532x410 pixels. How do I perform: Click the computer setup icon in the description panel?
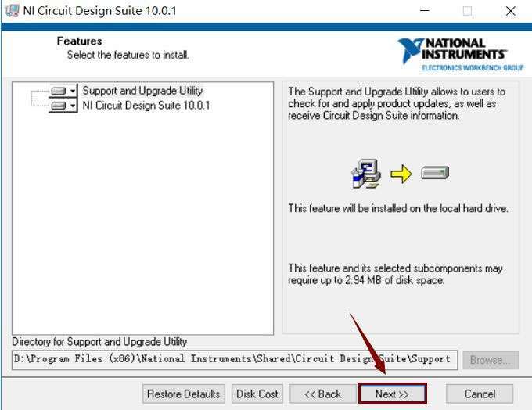(x=366, y=174)
